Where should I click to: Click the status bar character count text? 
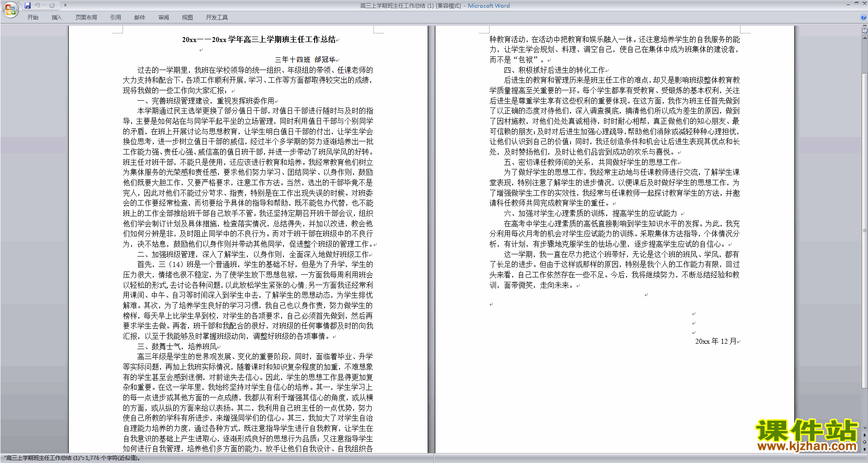pos(72,458)
